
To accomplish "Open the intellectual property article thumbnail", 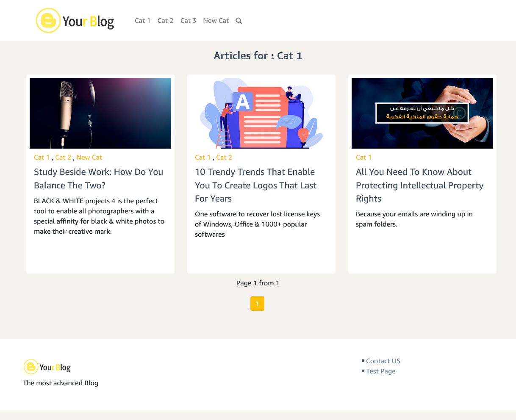I will coord(422,113).
